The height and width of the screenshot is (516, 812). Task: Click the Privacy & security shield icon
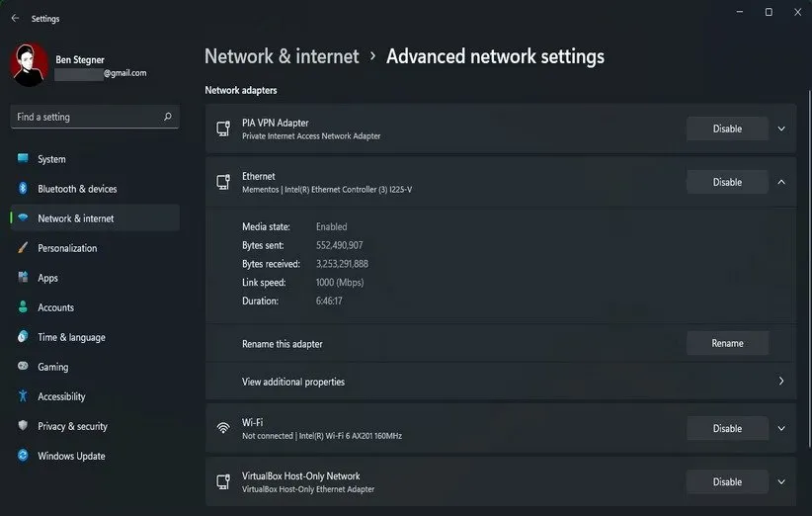[23, 426]
